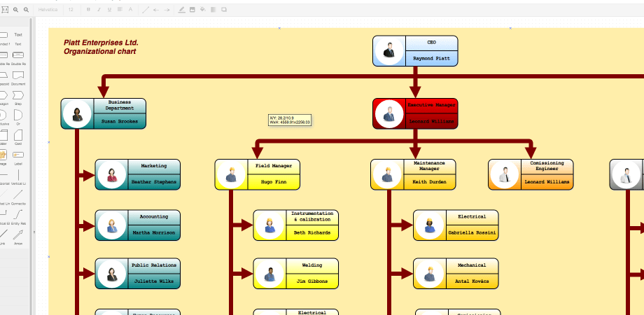This screenshot has width=644, height=315.
Task: Pick the Hexagon shape in palette
Action: point(3,95)
